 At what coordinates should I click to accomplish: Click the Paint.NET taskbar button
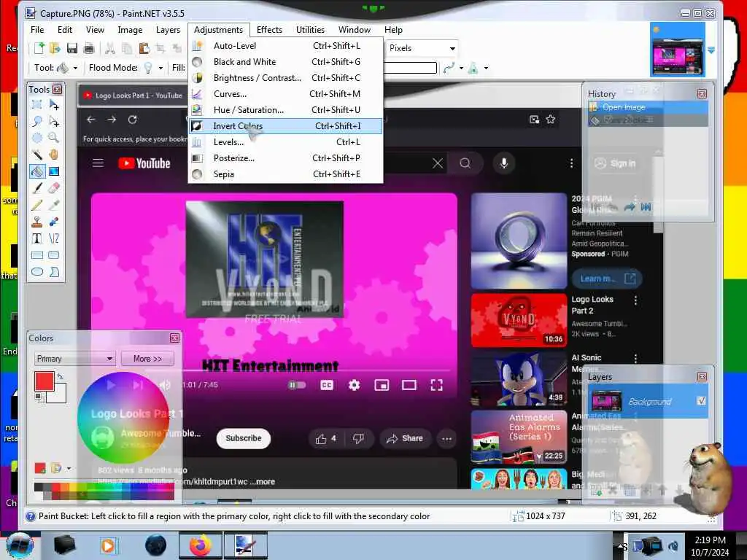point(245,545)
